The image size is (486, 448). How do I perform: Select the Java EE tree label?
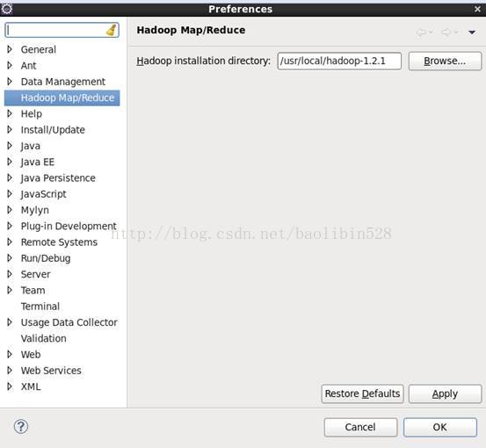click(x=38, y=162)
